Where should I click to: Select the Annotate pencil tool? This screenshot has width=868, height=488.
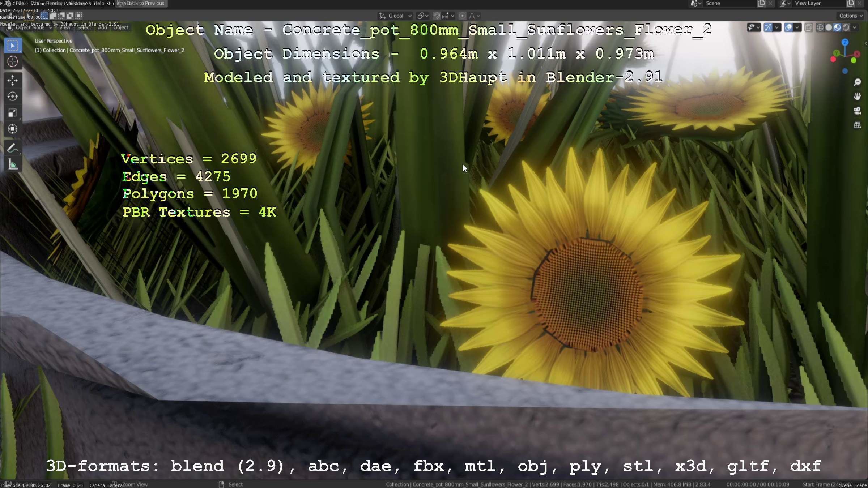pos(13,148)
